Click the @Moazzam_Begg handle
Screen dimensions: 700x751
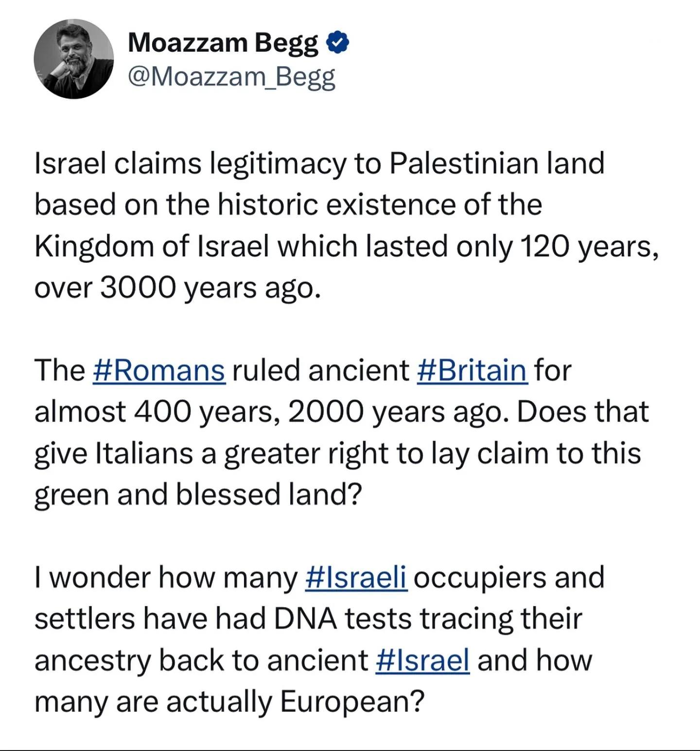(x=231, y=77)
